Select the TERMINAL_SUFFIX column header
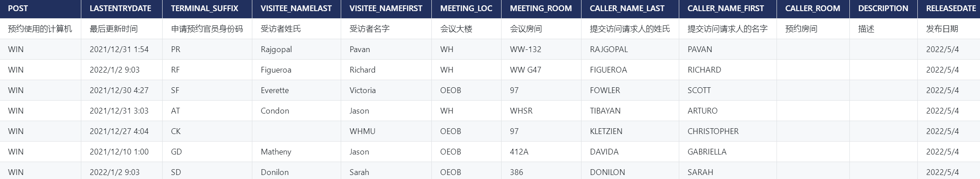Viewport: 980px width, 179px height. pos(204,8)
